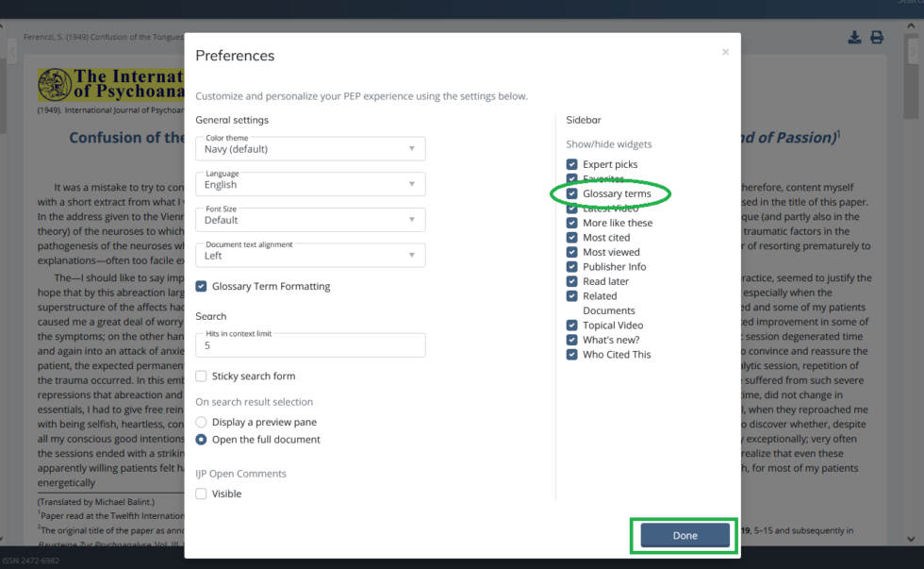Image resolution: width=924 pixels, height=569 pixels.
Task: Click the print document icon
Action: pos(877,38)
